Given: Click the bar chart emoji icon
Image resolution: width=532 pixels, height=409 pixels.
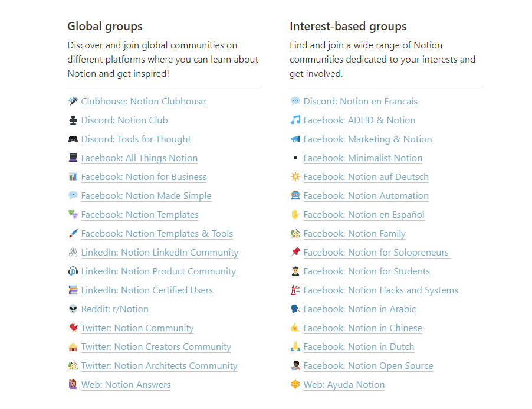Looking at the screenshot, I should pos(73,177).
